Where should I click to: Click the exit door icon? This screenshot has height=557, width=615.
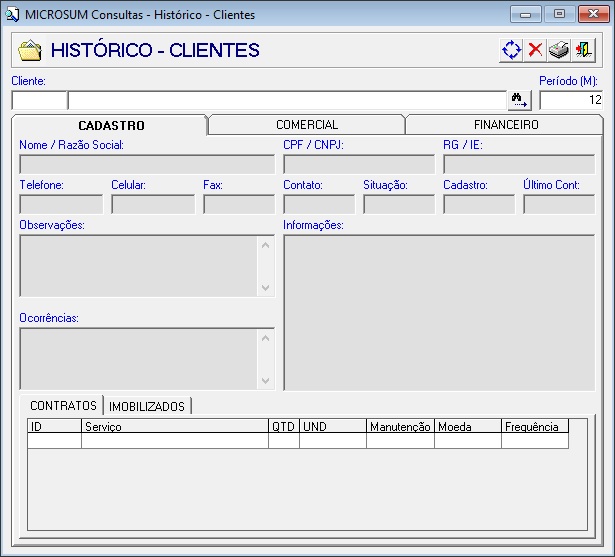pyautogui.click(x=583, y=50)
